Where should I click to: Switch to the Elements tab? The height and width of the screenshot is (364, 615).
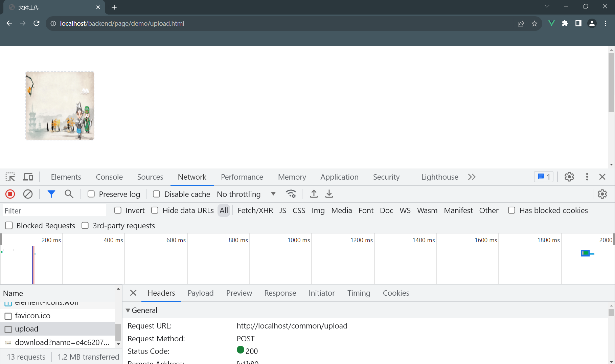coord(66,177)
